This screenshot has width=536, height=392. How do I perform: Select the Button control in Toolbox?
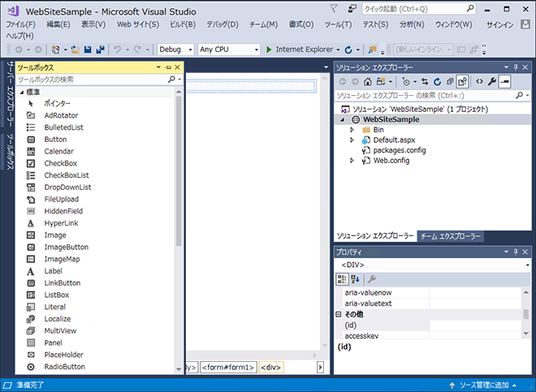pyautogui.click(x=55, y=140)
